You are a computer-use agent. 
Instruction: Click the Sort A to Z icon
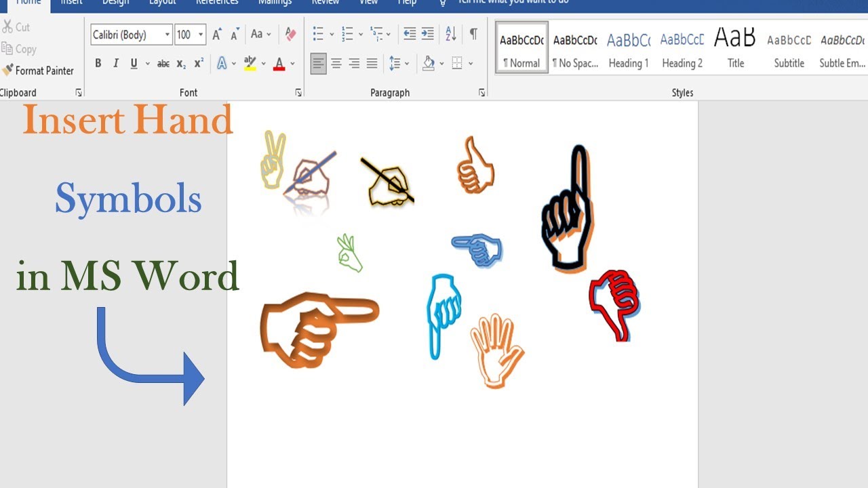coord(451,34)
